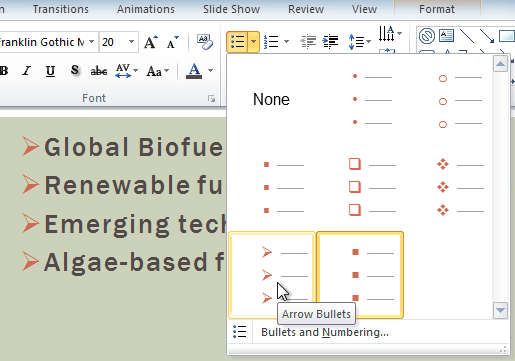The height and width of the screenshot is (361, 515).
Task: Click the Bullets gallery dropdown arrow
Action: pyautogui.click(x=253, y=42)
